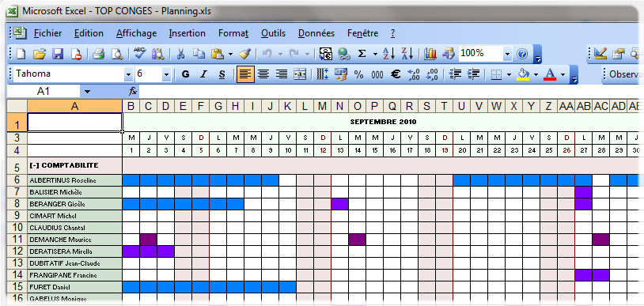
Task: Insert a hyperlink with globe icon
Action: [x=344, y=54]
